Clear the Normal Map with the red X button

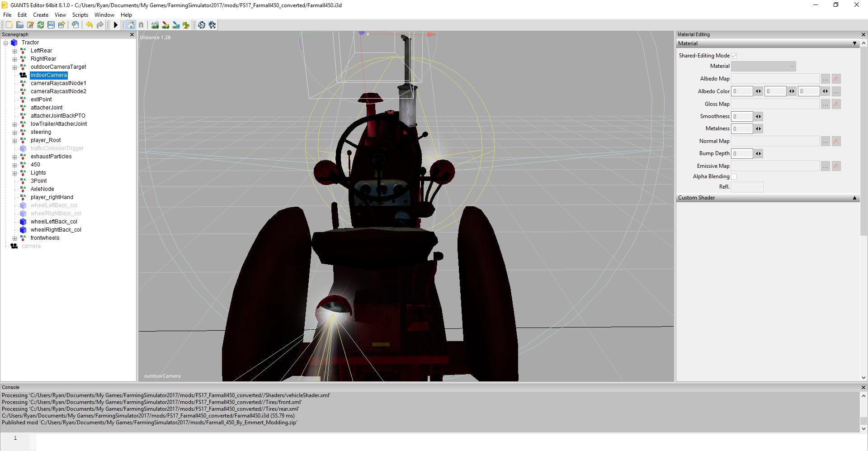[x=836, y=141]
